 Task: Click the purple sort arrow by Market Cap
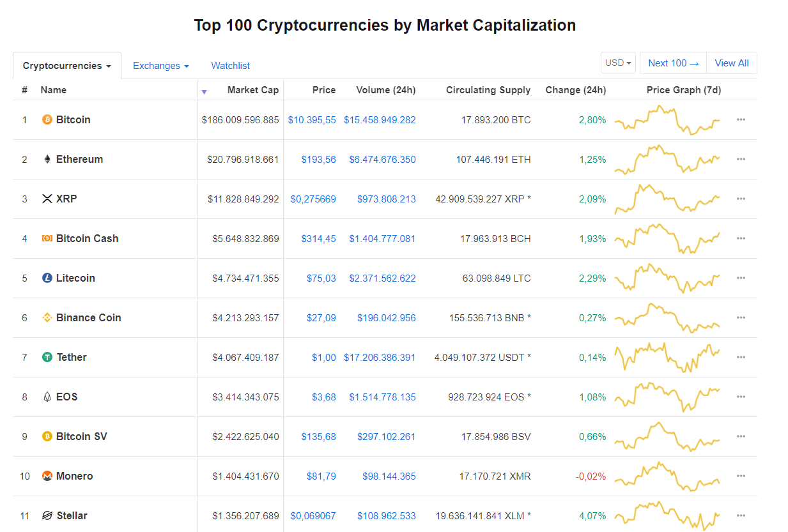point(204,92)
